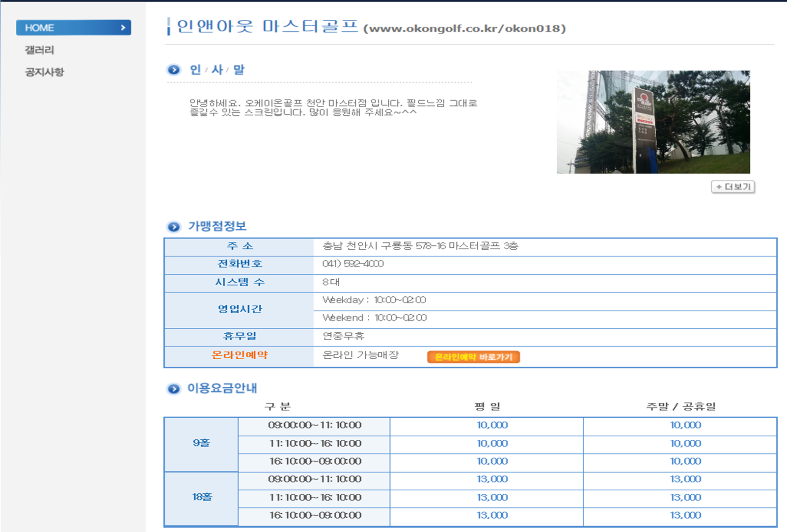Open the 공지사항 menu item

(x=44, y=72)
